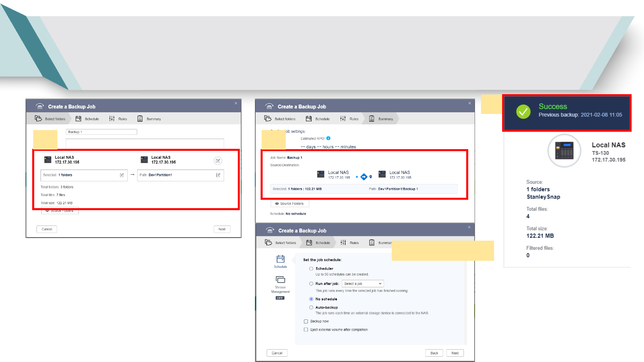Click the Schedule sidebar calendar icon
Image resolution: width=644 pixels, height=362 pixels.
pyautogui.click(x=280, y=259)
